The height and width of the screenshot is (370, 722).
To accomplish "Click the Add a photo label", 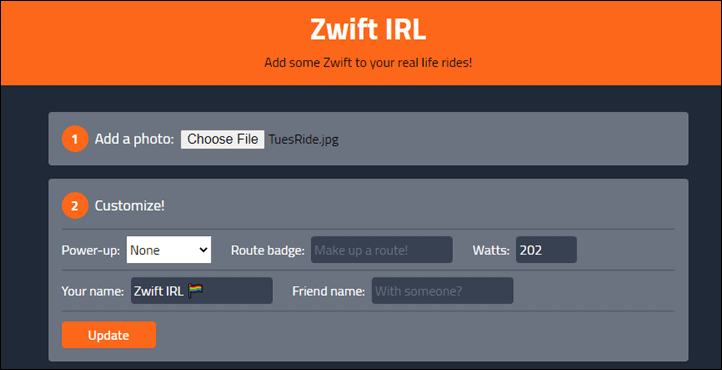I will [134, 139].
